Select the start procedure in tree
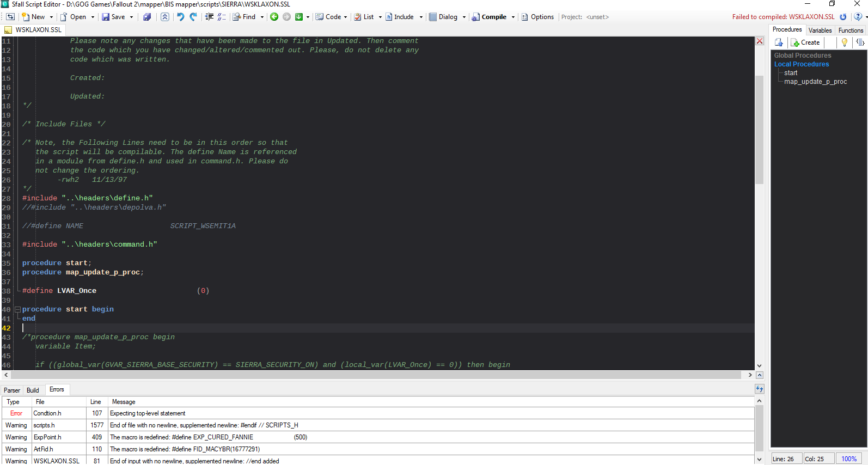 tap(791, 73)
